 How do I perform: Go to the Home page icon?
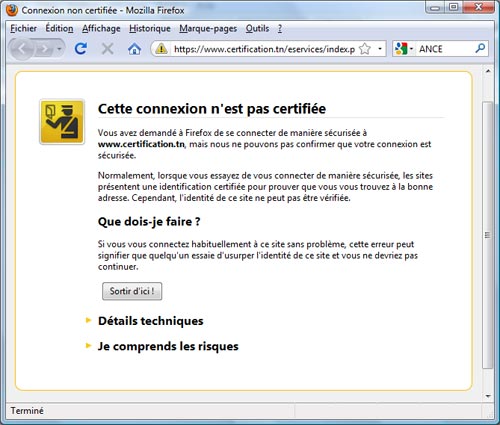134,49
